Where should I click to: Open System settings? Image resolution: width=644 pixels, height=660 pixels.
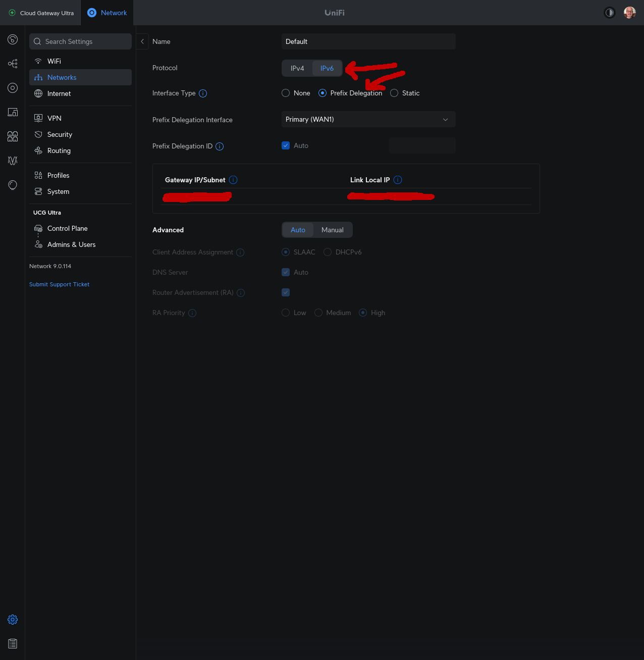pyautogui.click(x=80, y=191)
